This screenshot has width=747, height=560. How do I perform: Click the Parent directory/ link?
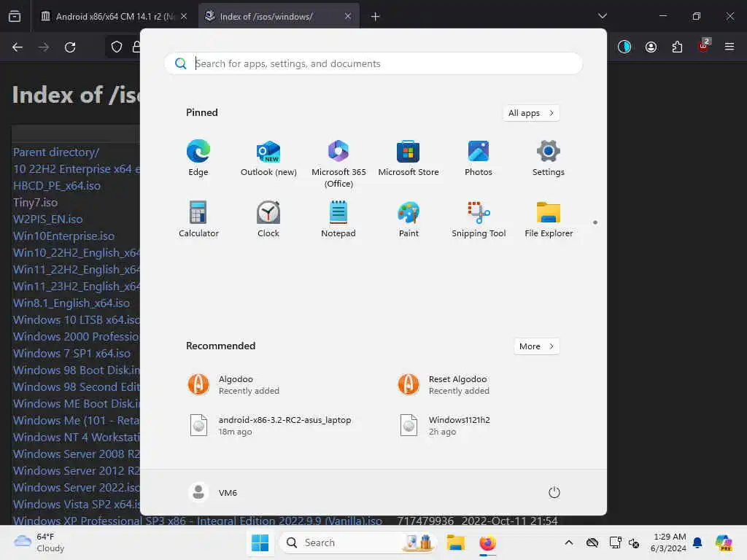point(56,152)
